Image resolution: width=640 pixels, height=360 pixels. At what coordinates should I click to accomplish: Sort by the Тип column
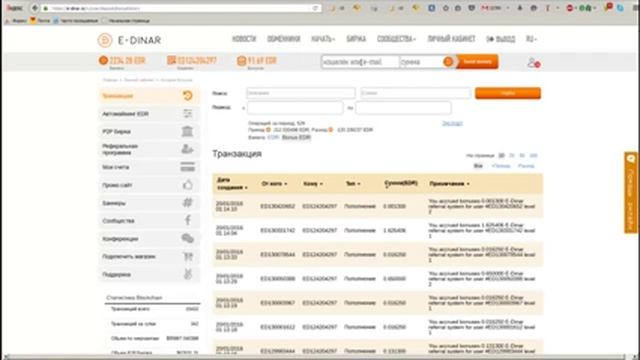click(353, 184)
